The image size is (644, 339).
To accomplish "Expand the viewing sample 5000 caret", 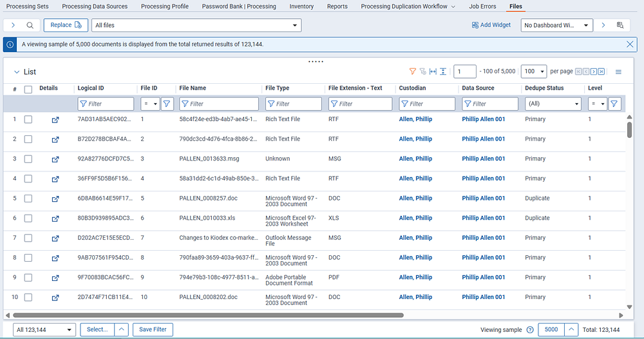I will tap(571, 329).
